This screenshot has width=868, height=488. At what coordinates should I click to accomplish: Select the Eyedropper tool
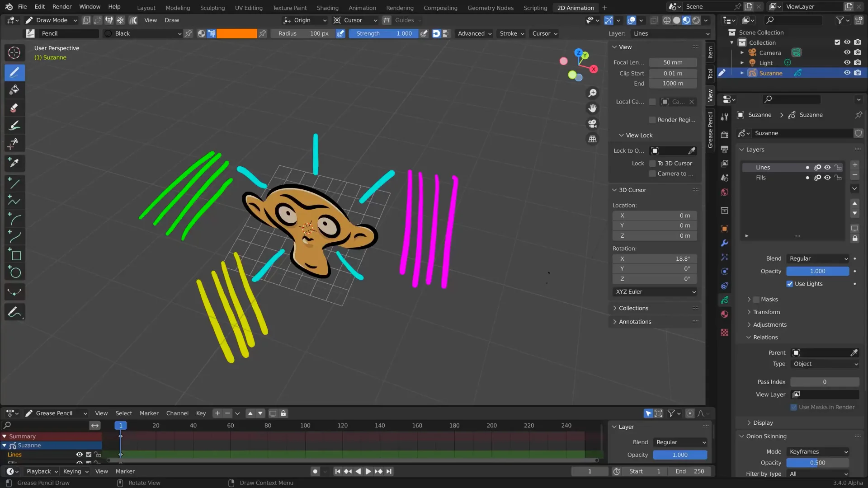[x=14, y=163]
